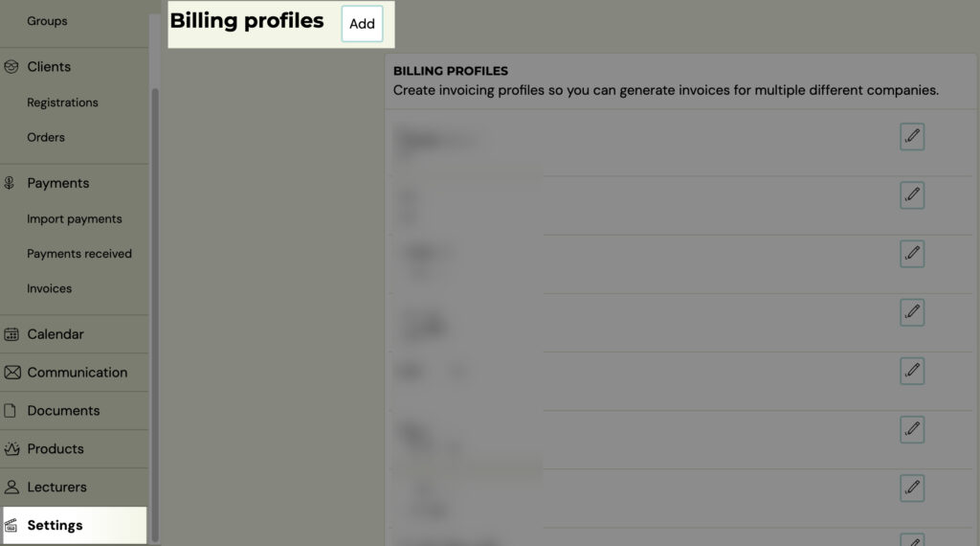Open Communication from the sidebar
Image resolution: width=980 pixels, height=546 pixels.
coord(75,372)
